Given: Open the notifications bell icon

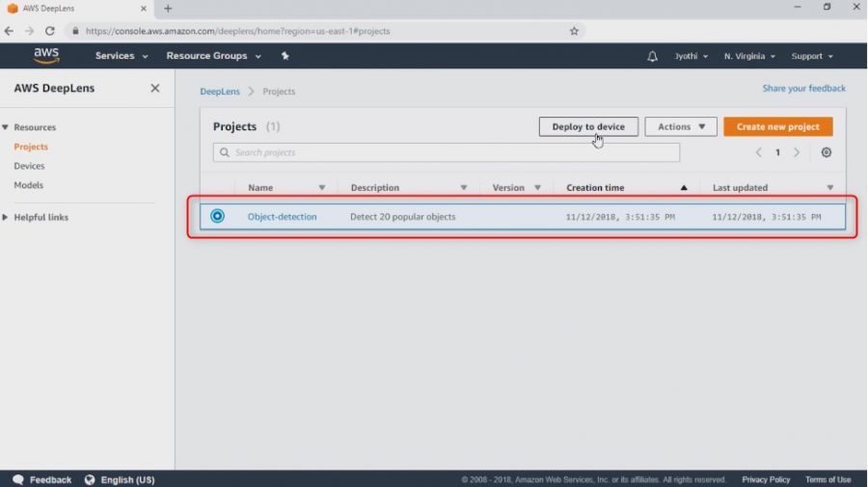Looking at the screenshot, I should [x=652, y=56].
